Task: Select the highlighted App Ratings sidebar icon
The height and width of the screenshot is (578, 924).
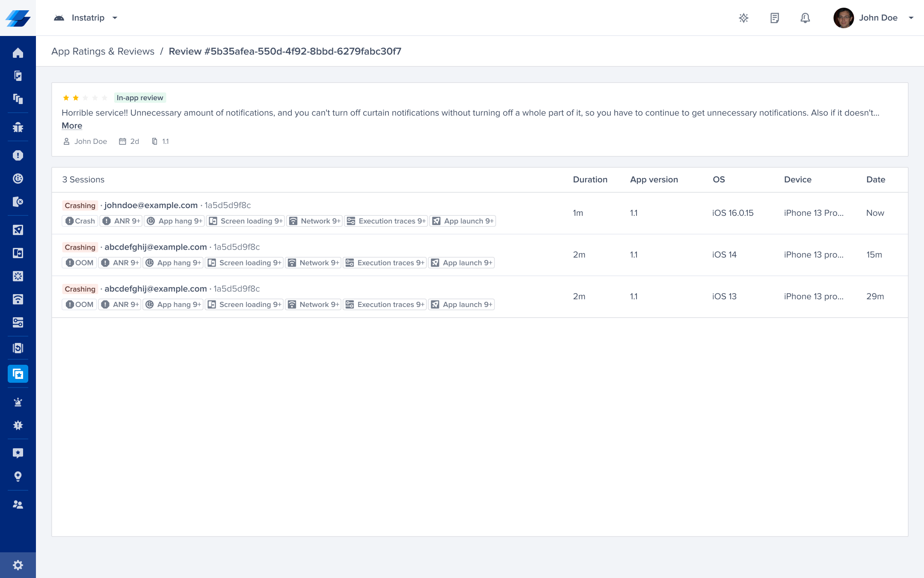Action: [18, 374]
